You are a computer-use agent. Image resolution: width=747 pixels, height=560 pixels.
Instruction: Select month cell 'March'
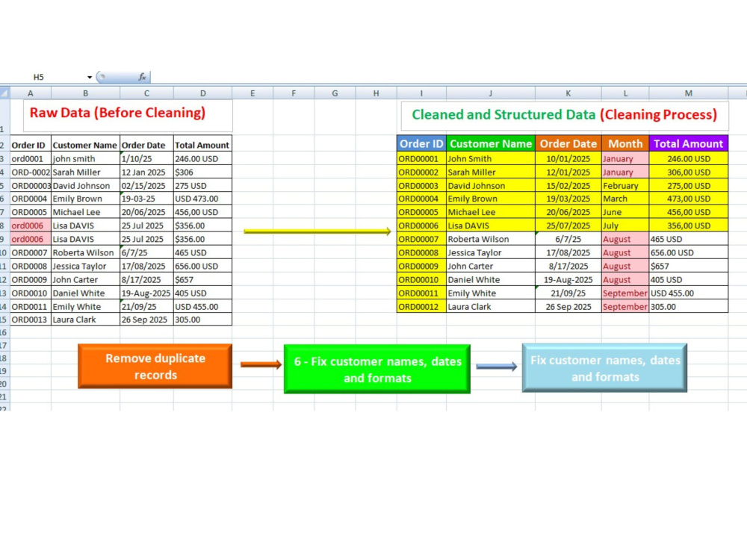[x=625, y=199]
